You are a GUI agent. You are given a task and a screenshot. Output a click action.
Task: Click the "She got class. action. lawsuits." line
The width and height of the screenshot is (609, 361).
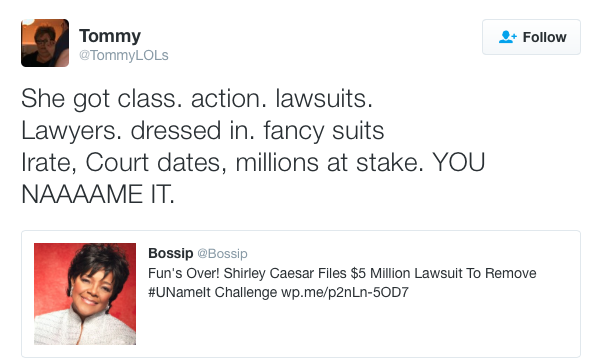(197, 98)
